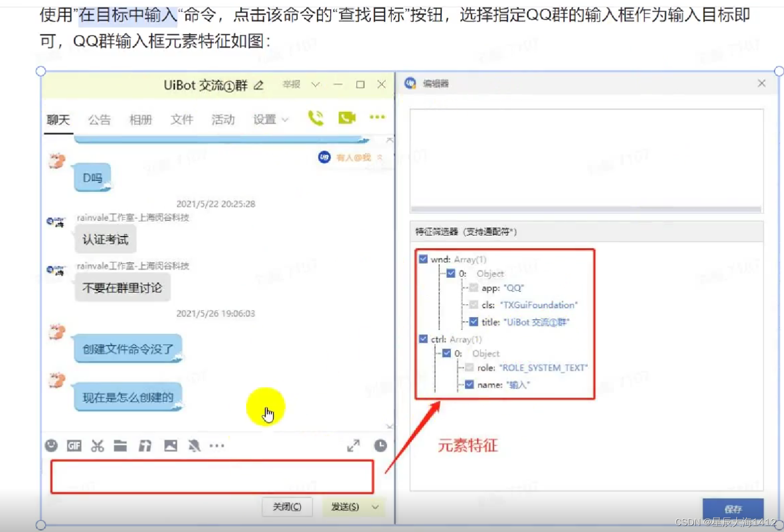
Task: Toggle the app: "QQ" checkbox
Action: [x=474, y=288]
